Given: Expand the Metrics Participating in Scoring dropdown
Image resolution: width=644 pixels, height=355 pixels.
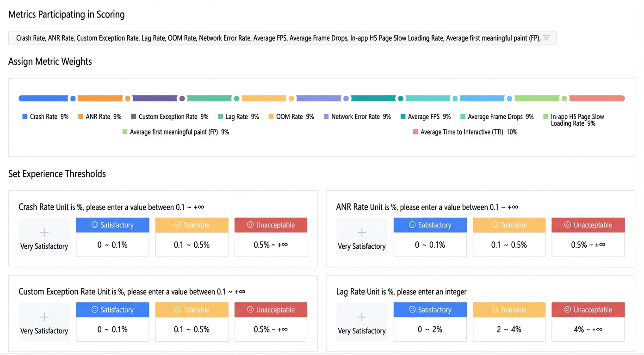Looking at the screenshot, I should (282, 38).
